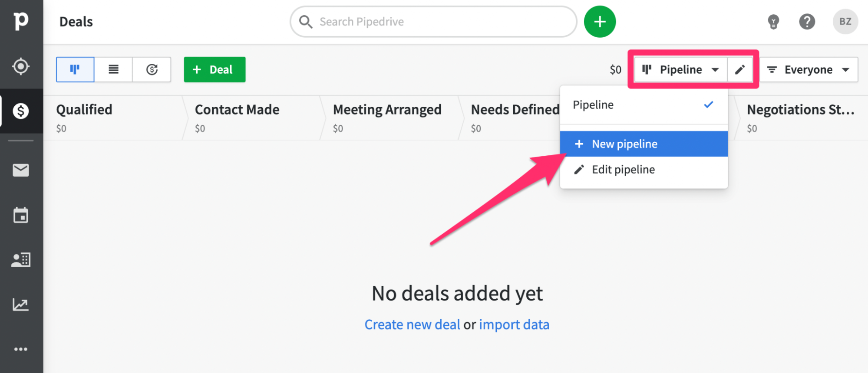Open the calendar Activities icon in sidebar
This screenshot has height=373, width=868.
tap(21, 215)
